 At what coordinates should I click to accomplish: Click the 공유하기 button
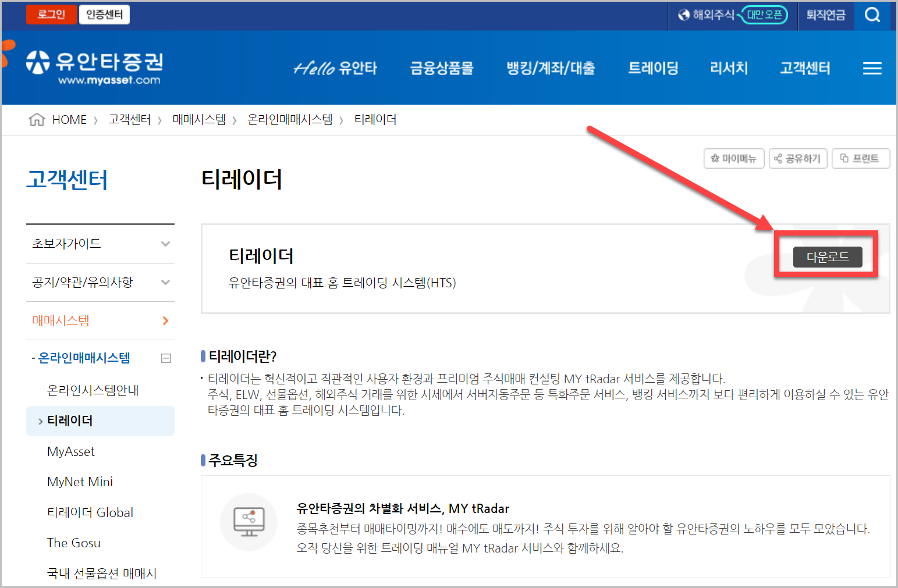click(x=798, y=158)
